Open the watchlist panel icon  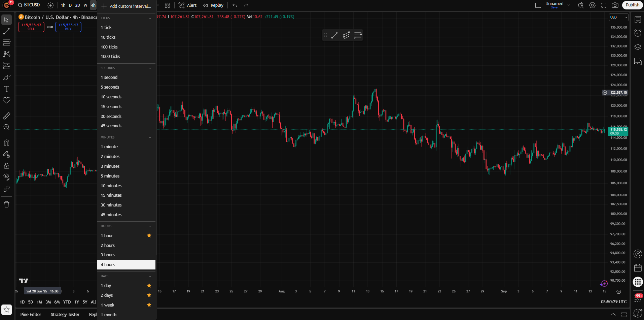click(638, 20)
